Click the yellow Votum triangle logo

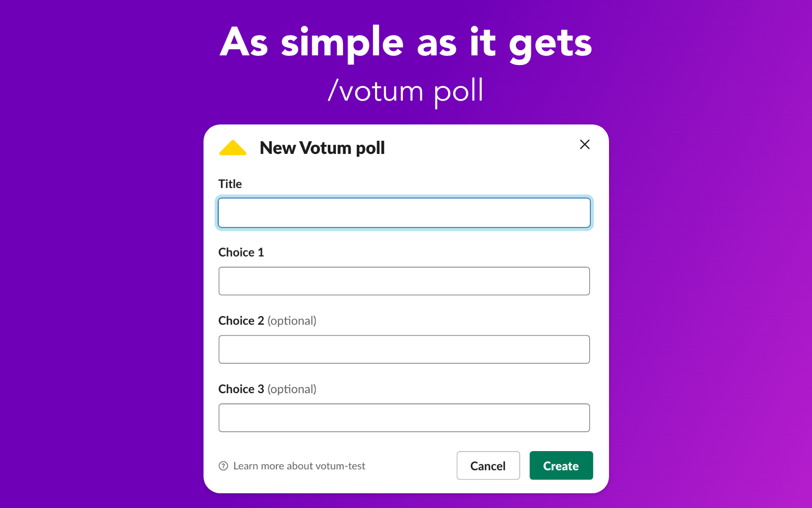pos(232,148)
